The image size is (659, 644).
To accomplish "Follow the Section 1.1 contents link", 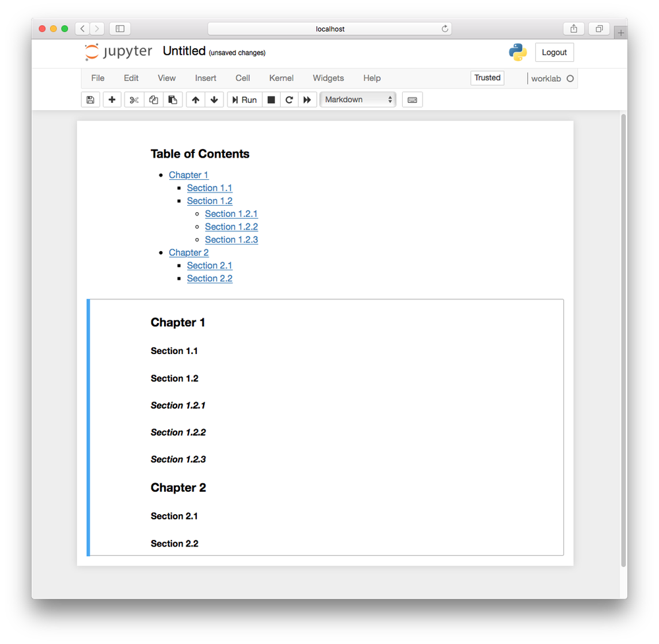I will [210, 188].
